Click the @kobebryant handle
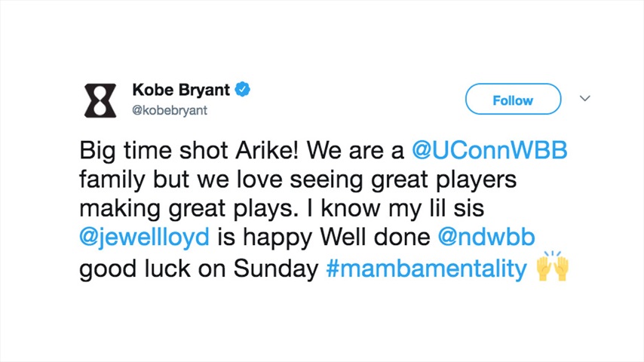 point(170,111)
